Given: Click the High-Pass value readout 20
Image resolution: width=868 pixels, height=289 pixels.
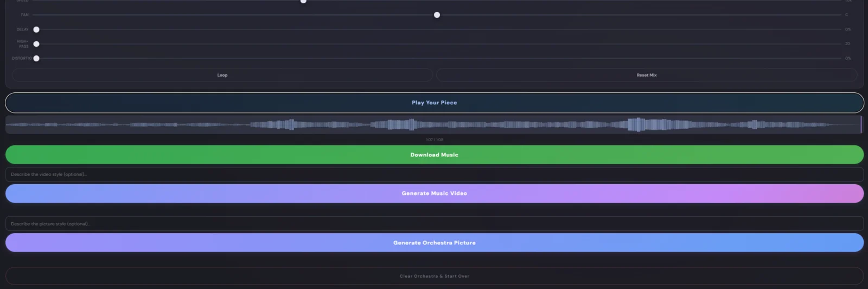Looking at the screenshot, I should (847, 43).
